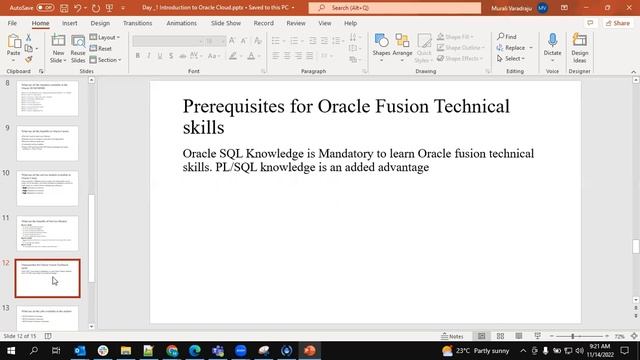Toggle Strikethrough formatting
The height and width of the screenshot is (360, 640).
click(182, 56)
